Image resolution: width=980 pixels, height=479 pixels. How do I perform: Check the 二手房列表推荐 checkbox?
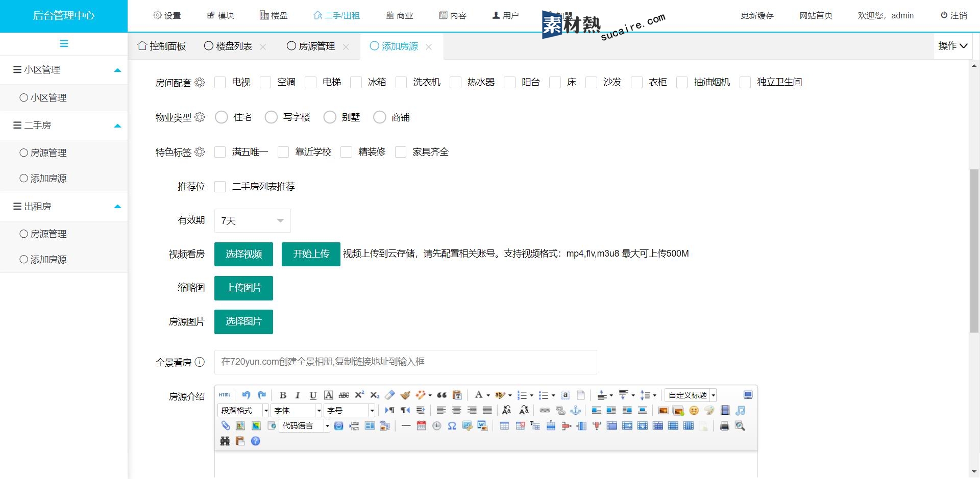click(220, 187)
